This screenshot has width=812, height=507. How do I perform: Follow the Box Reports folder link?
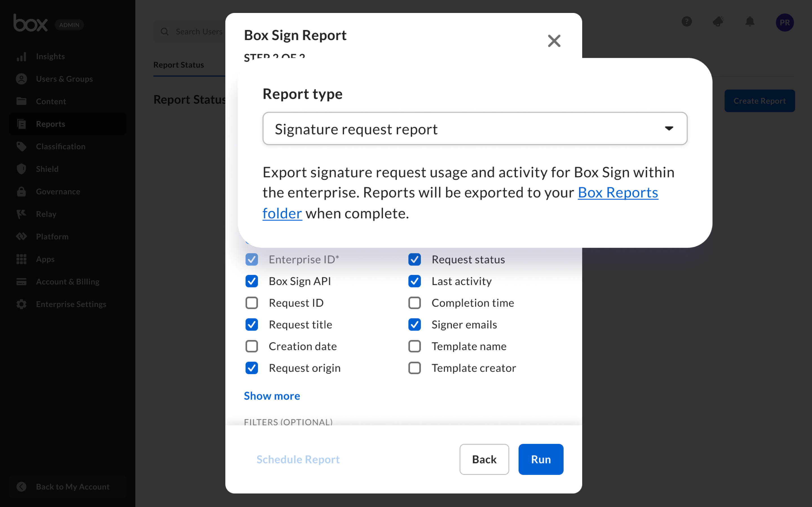click(x=617, y=192)
